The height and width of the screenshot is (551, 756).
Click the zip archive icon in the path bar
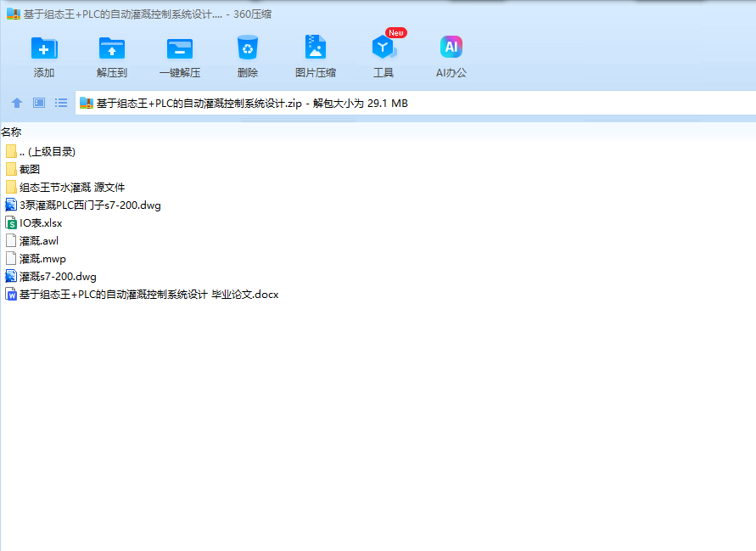[87, 103]
